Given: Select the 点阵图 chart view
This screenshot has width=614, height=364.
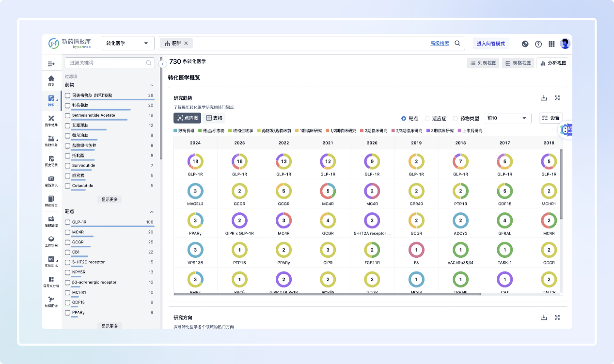Looking at the screenshot, I should [187, 118].
